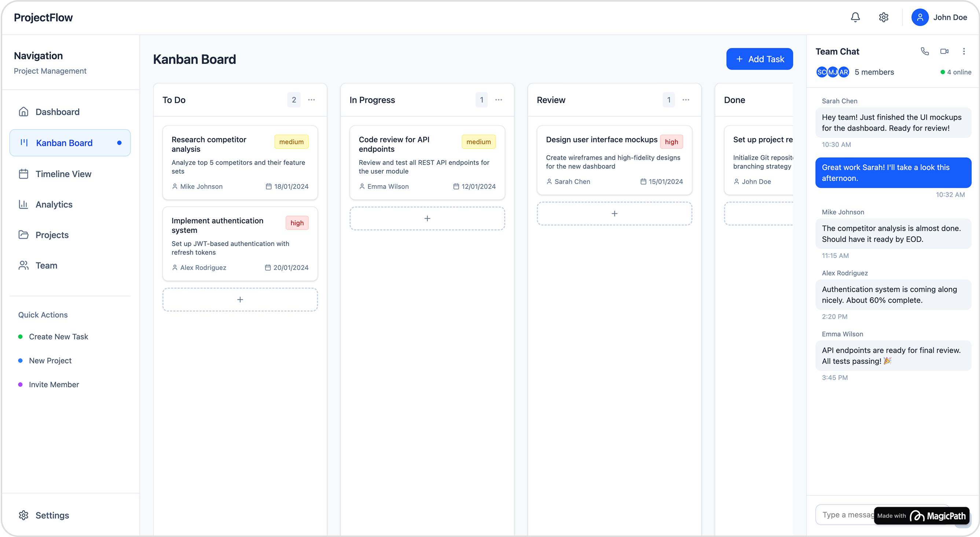Switch to Timeline View

pos(63,174)
